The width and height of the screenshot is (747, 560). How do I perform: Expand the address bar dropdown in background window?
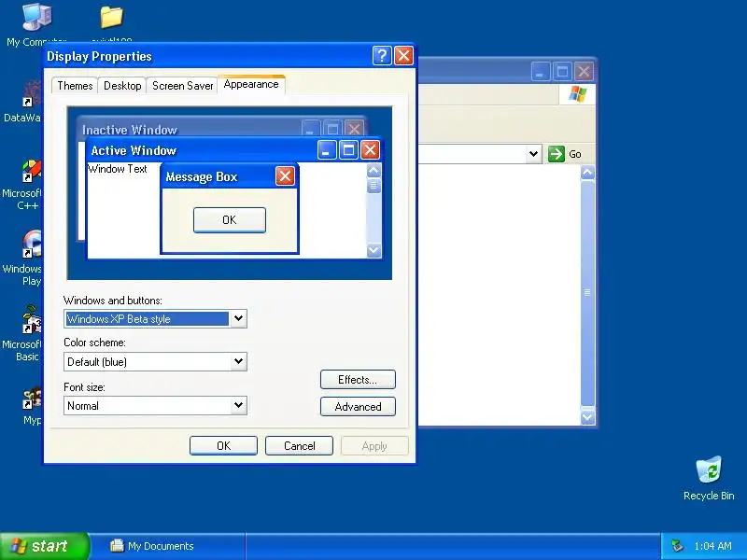(533, 154)
